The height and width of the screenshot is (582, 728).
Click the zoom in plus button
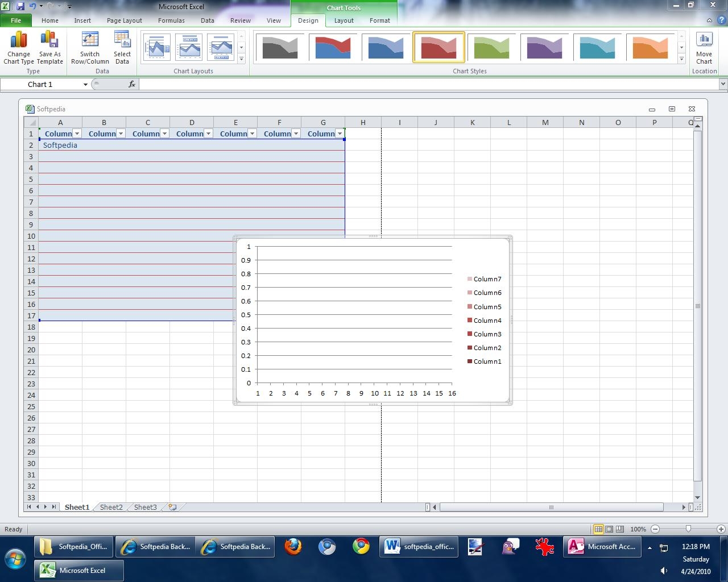point(721,529)
